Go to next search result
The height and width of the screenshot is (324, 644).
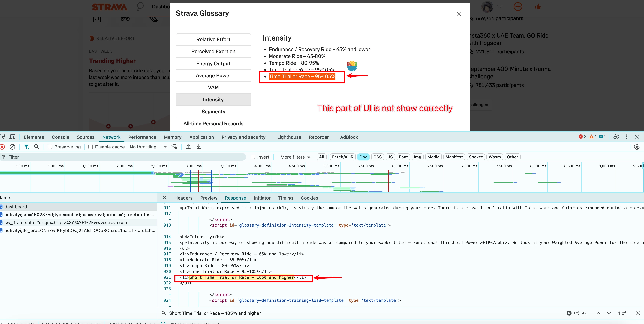pos(609,313)
